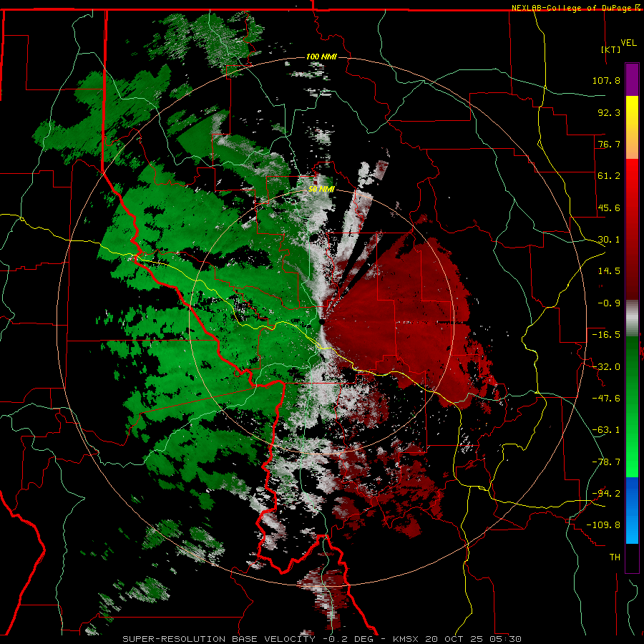644x644 pixels.
Task: Pick the red segment of the velocity scale
Action: click(632, 229)
